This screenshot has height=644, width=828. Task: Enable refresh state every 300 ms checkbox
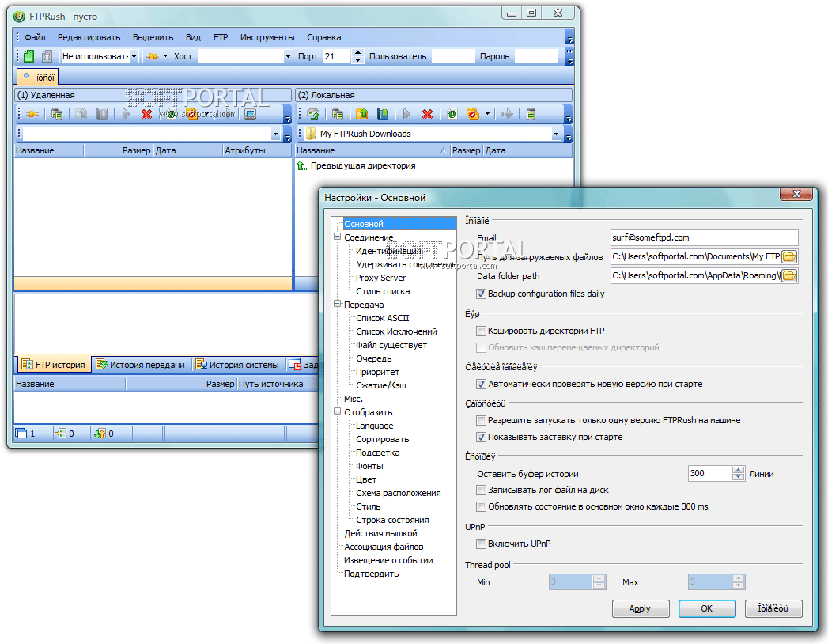(481, 506)
